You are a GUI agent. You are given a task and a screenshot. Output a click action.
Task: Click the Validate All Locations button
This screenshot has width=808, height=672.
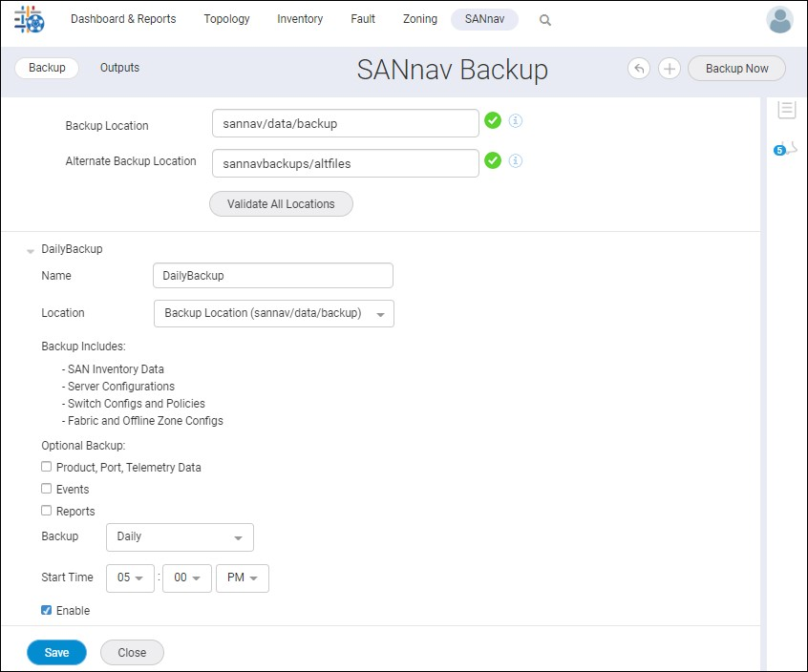pos(280,203)
